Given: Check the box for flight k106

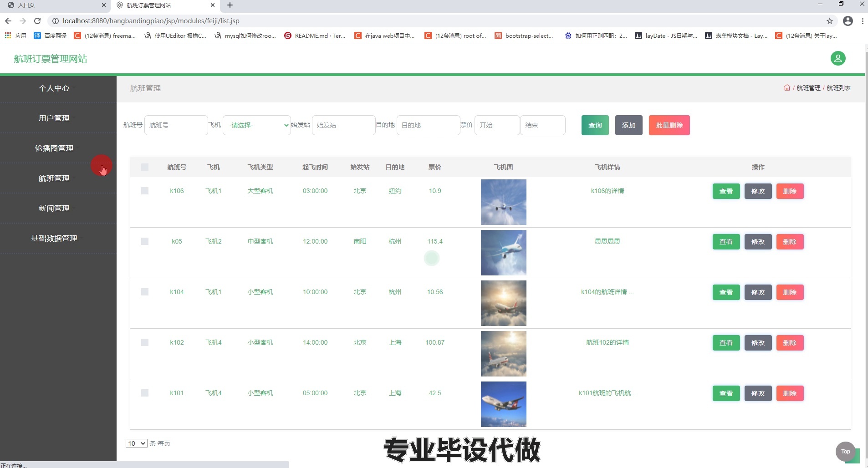Looking at the screenshot, I should tap(145, 191).
